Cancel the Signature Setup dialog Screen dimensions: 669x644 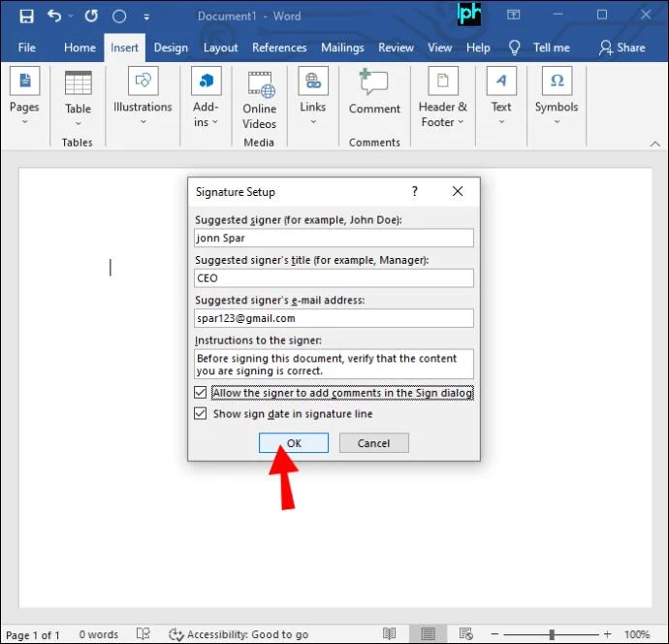pos(373,443)
